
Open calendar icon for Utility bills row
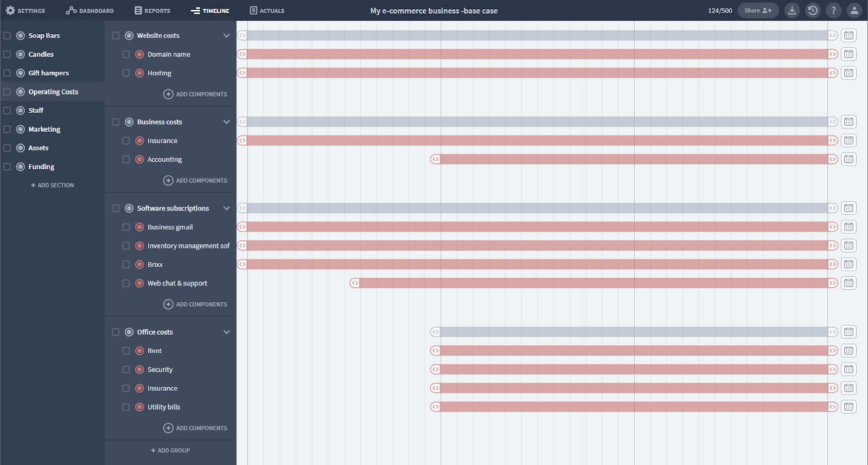(848, 406)
